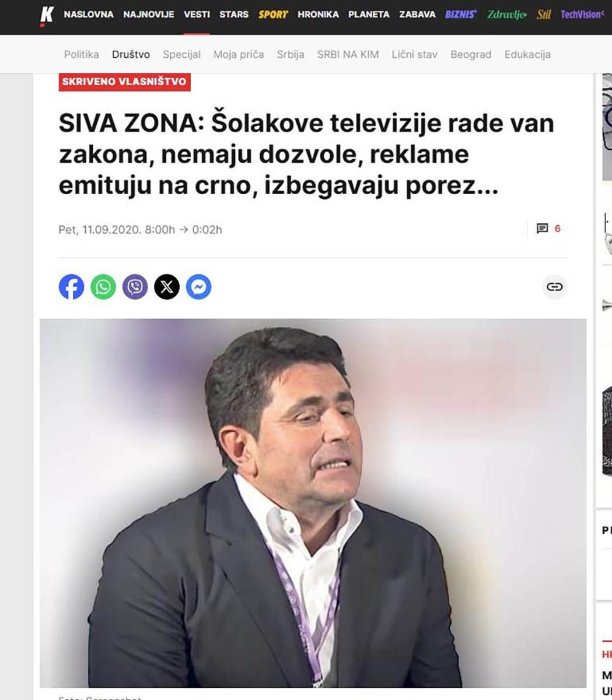Open the BIZNIS section link
This screenshot has width=612, height=700.
pos(461,15)
